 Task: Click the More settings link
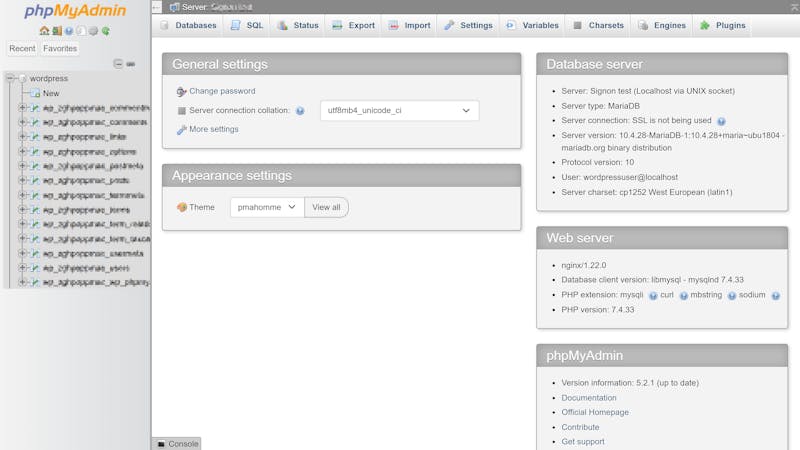(x=214, y=129)
